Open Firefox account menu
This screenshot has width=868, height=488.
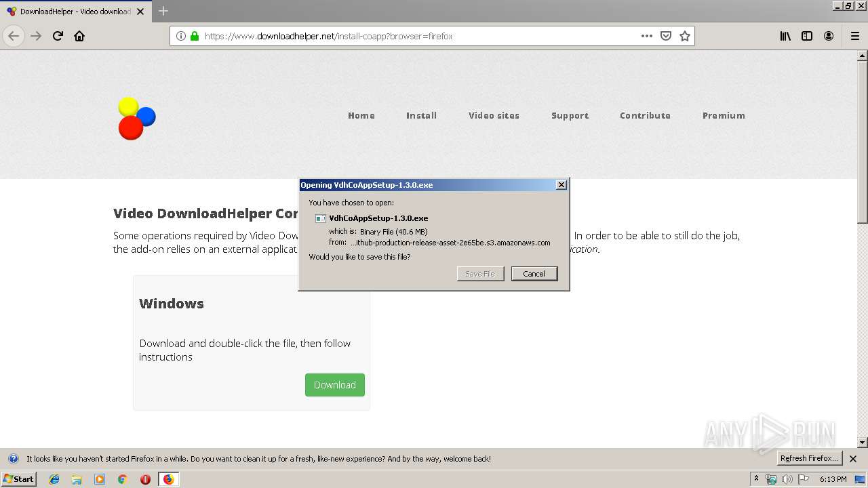tap(829, 36)
